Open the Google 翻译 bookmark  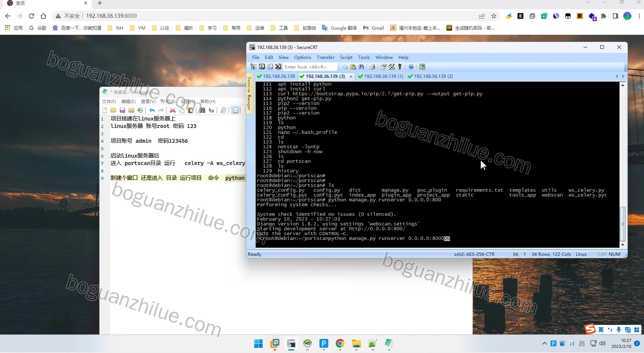[x=339, y=28]
